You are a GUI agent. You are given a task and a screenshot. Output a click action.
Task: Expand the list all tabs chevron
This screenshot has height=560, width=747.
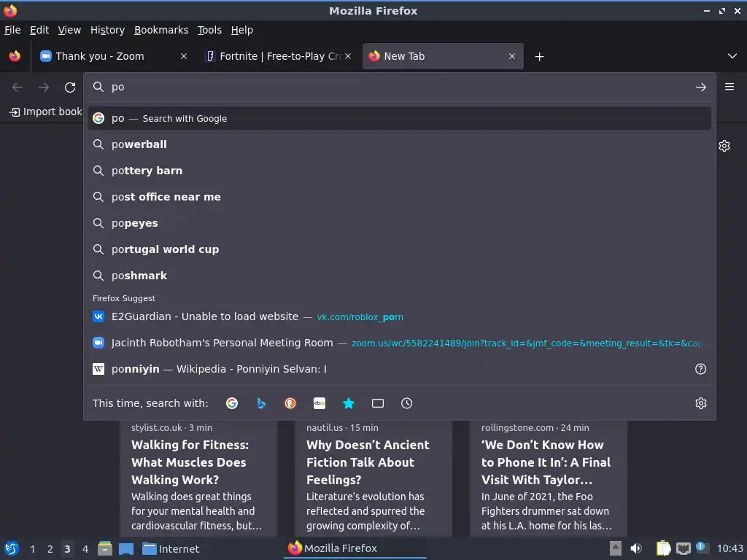point(732,56)
